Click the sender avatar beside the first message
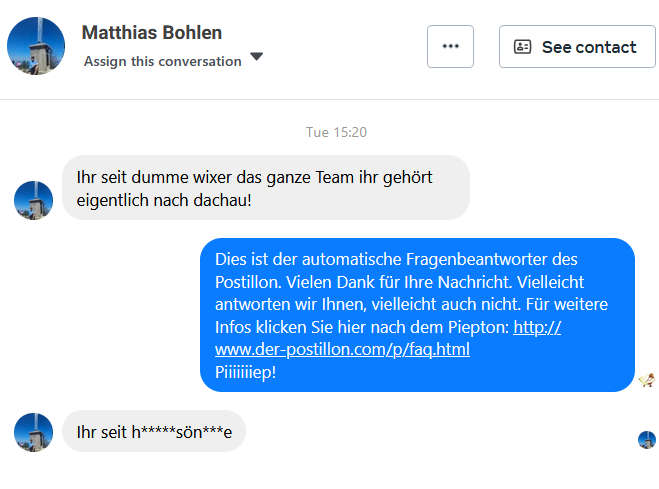This screenshot has width=659, height=489. point(33,200)
